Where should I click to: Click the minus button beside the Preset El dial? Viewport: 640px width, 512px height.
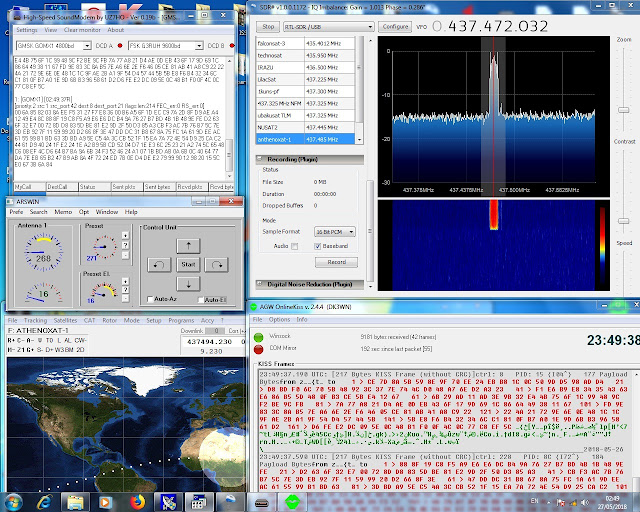point(125,298)
